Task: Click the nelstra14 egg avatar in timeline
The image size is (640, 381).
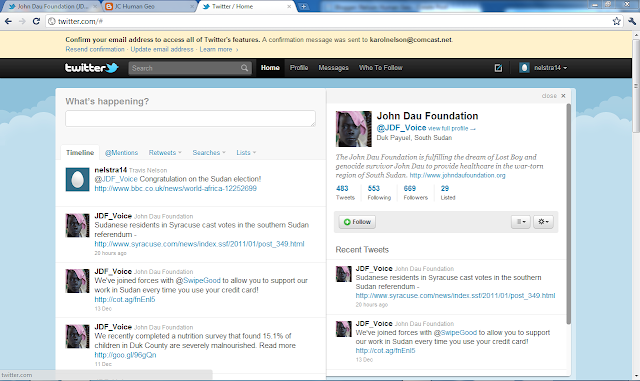Action: coord(78,179)
